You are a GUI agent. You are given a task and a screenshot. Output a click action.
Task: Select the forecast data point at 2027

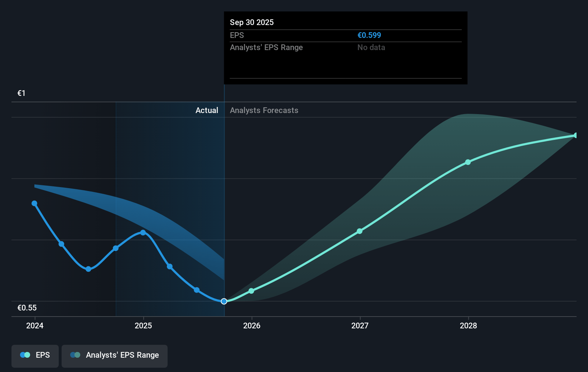360,231
